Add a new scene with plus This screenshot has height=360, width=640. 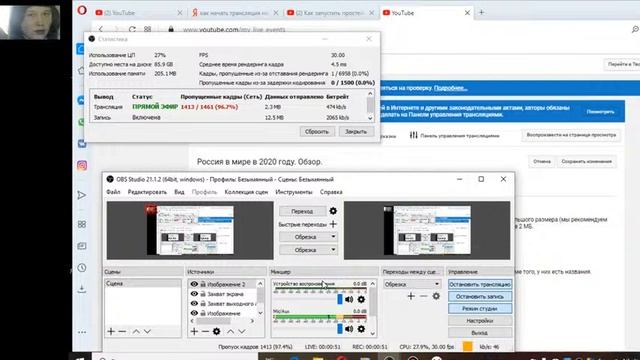click(x=111, y=331)
